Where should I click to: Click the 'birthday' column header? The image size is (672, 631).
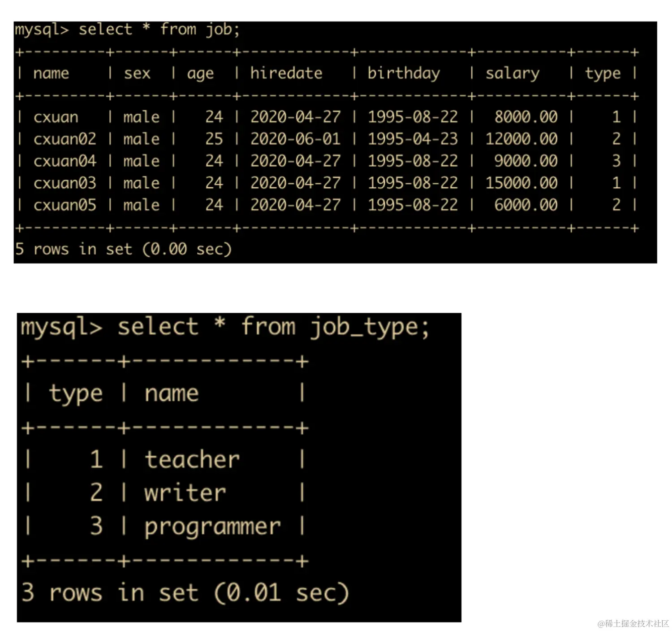click(x=404, y=73)
